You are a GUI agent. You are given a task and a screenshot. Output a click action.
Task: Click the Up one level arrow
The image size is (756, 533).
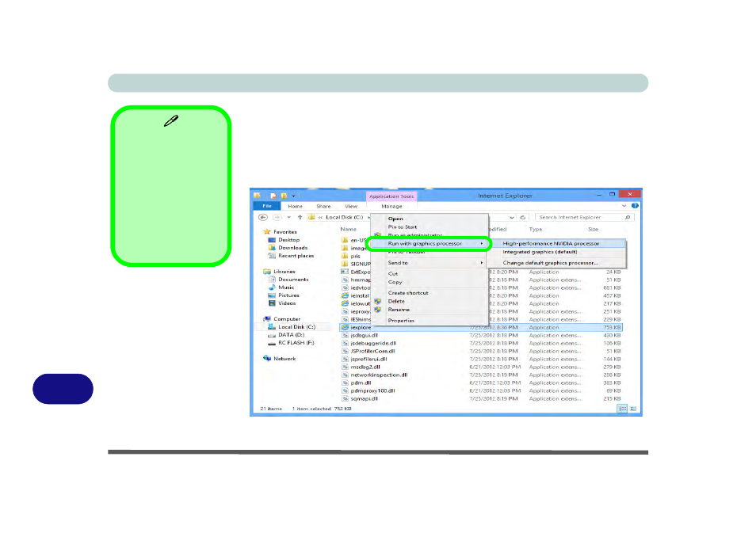click(300, 217)
